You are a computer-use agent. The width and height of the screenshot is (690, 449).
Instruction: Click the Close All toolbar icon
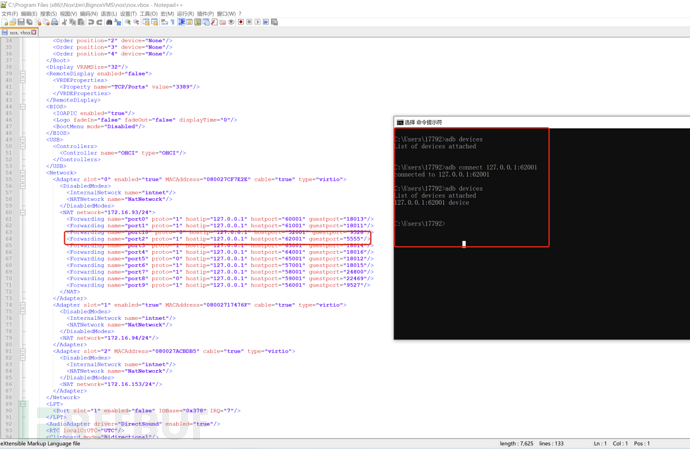(47, 22)
